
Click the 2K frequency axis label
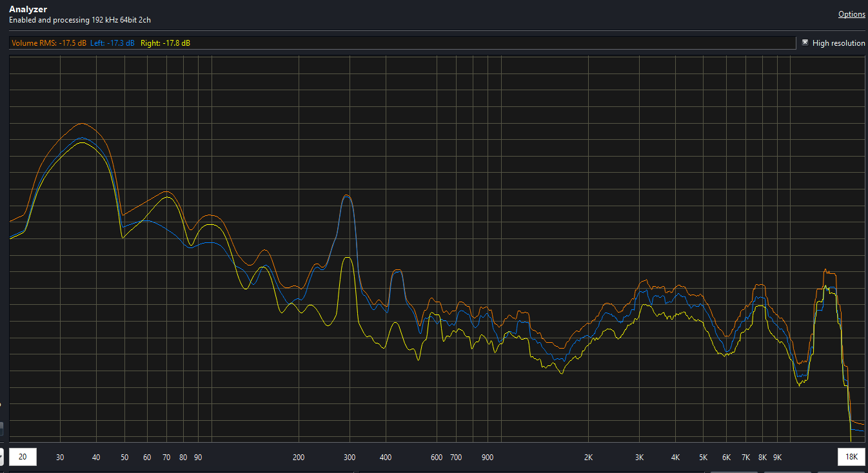tap(588, 458)
